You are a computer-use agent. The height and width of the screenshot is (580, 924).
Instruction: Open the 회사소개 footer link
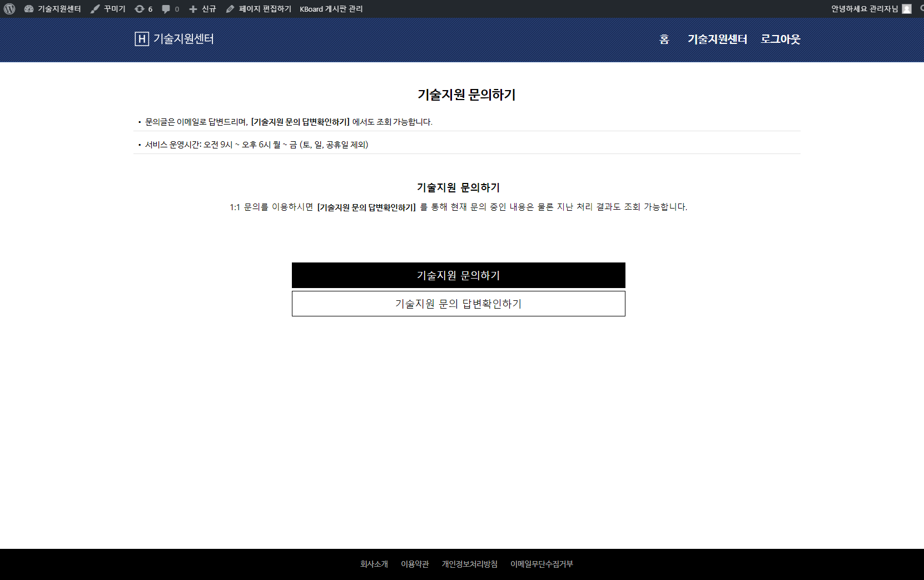point(374,564)
